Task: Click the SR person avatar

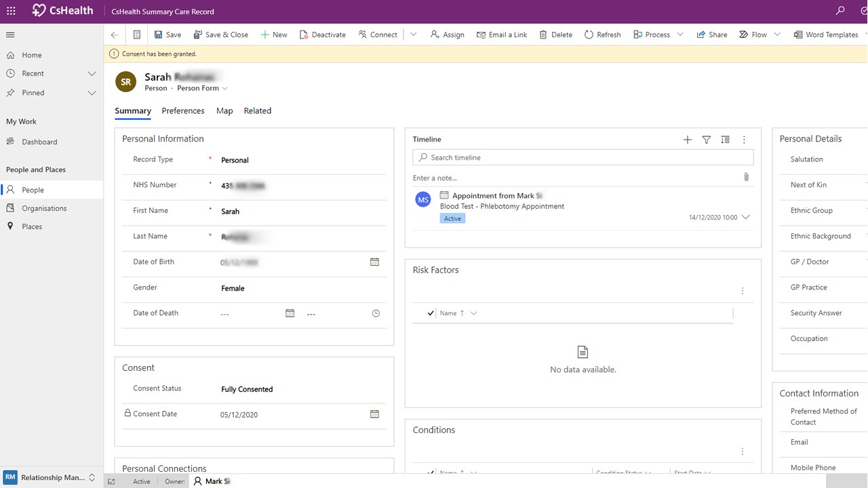Action: (125, 81)
